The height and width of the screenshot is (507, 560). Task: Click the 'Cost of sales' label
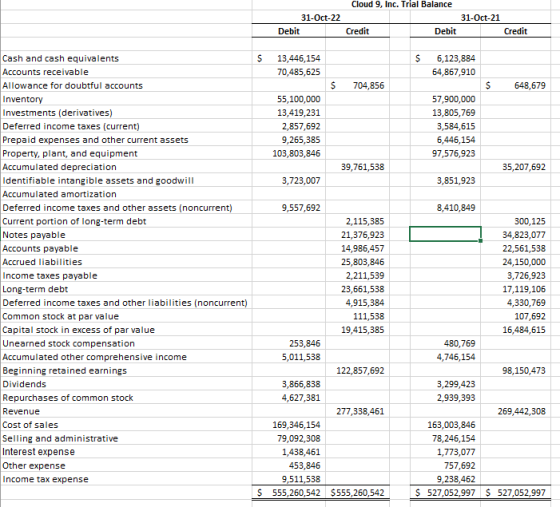[x=30, y=425]
